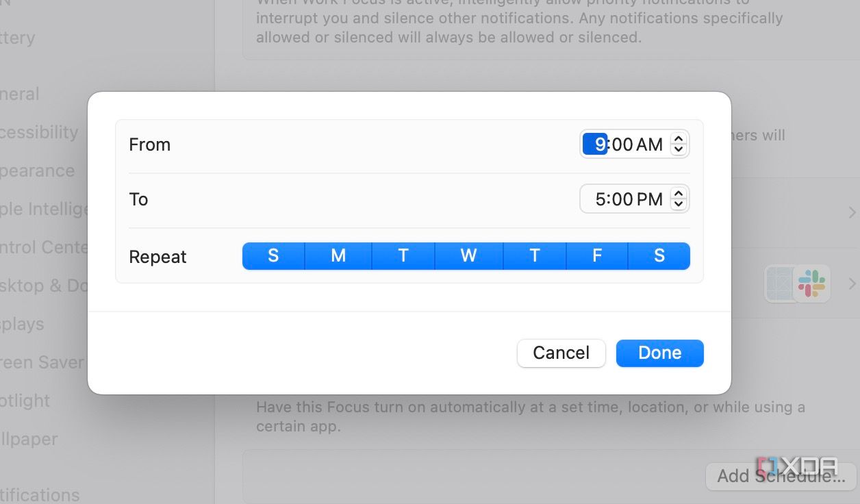This screenshot has height=504, width=860.
Task: Open Appearance in Settings sidebar
Action: point(37,171)
